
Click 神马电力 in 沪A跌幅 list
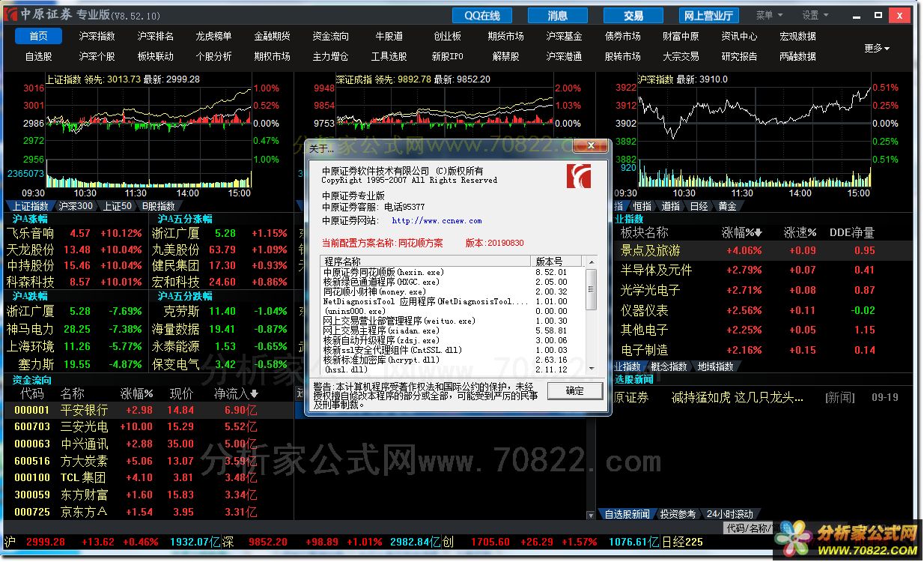click(31, 329)
